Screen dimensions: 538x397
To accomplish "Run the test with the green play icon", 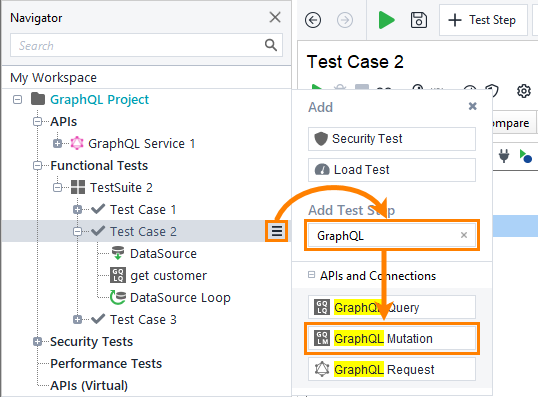I will pyautogui.click(x=386, y=20).
